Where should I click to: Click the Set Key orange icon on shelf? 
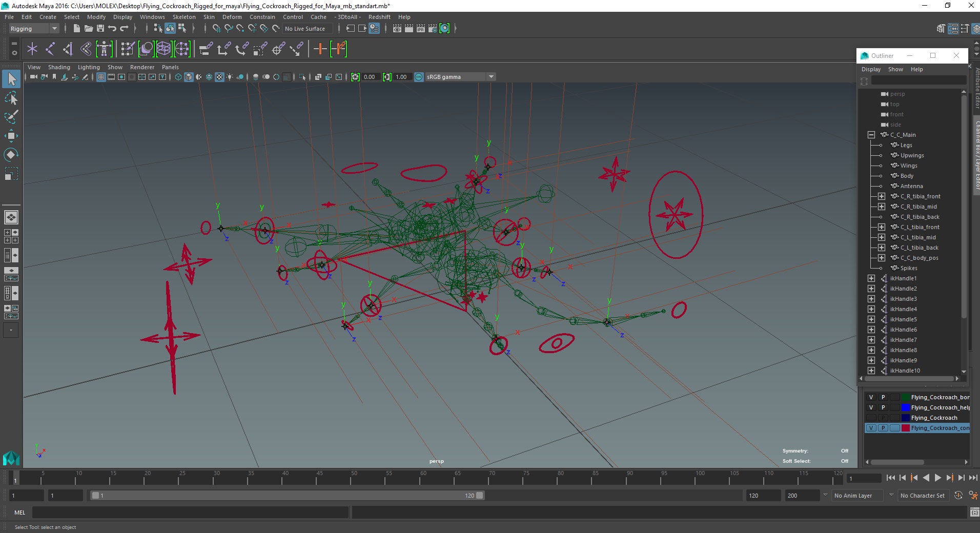click(x=320, y=49)
